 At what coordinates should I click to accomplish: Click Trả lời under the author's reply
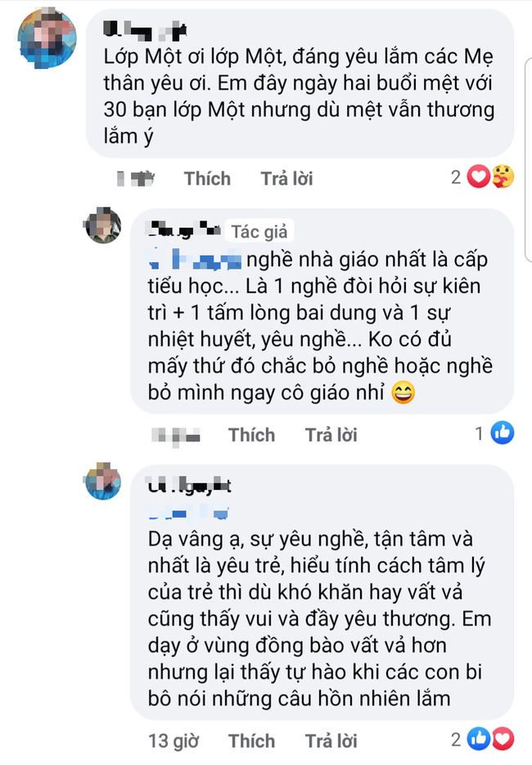point(331,435)
